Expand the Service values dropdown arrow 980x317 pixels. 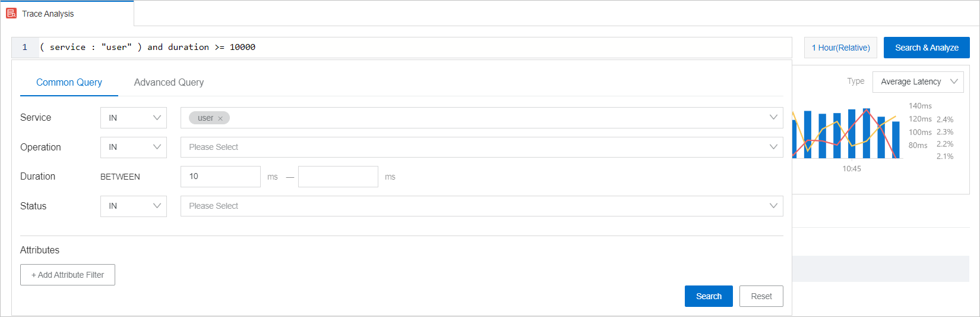tap(773, 118)
